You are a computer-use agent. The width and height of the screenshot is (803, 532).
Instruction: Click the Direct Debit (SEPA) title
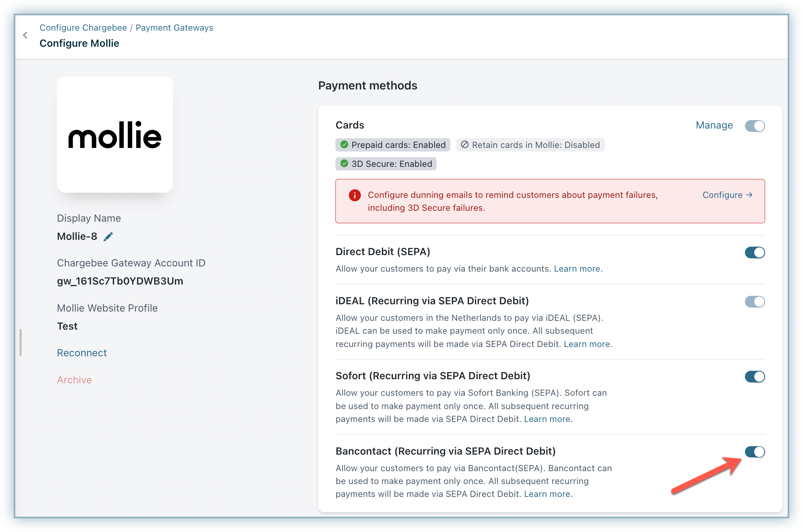(383, 252)
